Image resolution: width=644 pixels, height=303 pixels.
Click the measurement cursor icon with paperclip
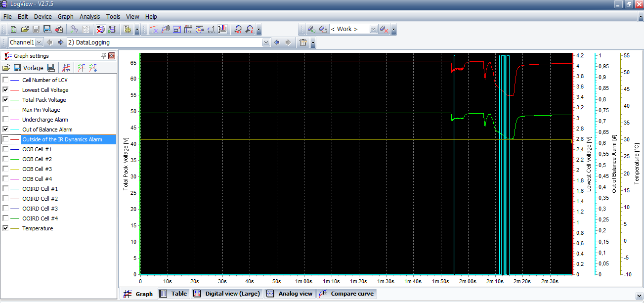(167, 29)
